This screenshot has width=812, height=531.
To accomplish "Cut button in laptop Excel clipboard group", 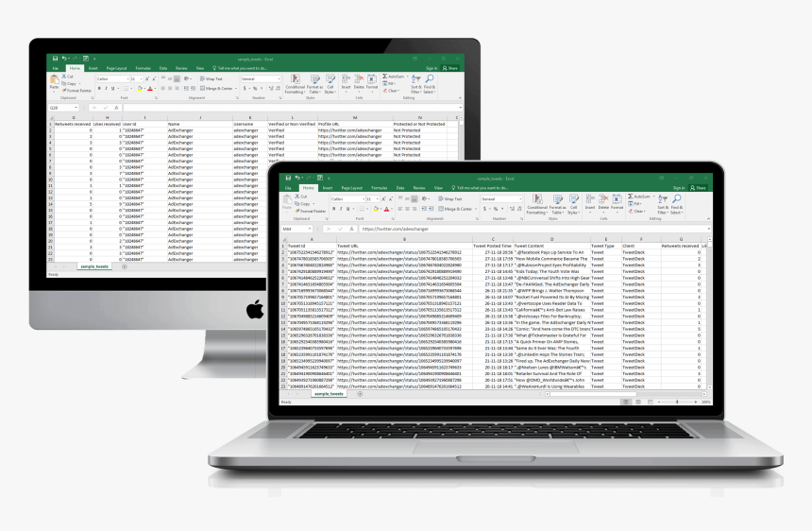I will pyautogui.click(x=301, y=197).
